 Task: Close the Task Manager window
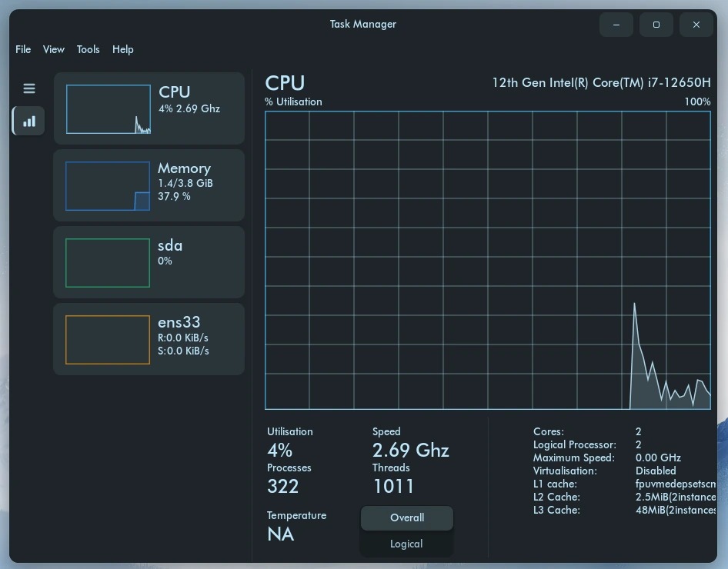pyautogui.click(x=696, y=25)
